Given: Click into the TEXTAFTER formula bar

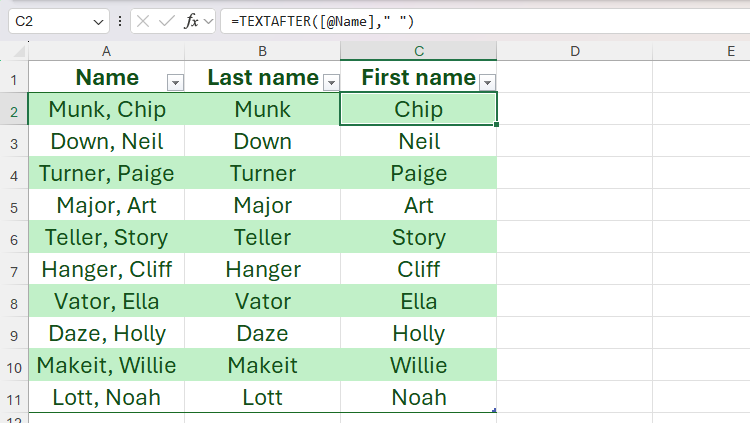Looking at the screenshot, I should point(480,21).
